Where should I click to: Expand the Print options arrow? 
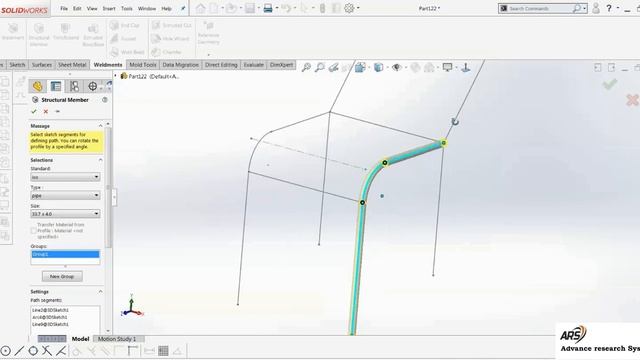276,8
